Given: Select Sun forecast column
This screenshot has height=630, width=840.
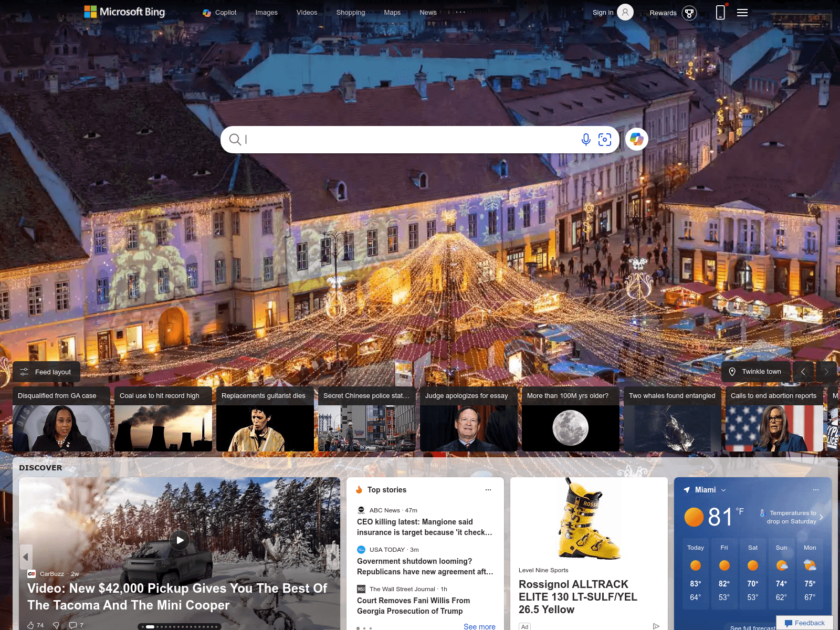Looking at the screenshot, I should click(781, 573).
